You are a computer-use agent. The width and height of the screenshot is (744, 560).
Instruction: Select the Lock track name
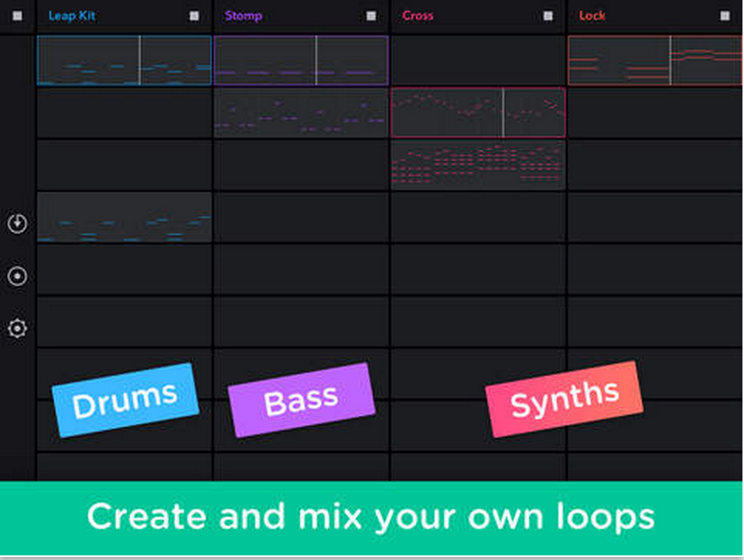tap(592, 15)
